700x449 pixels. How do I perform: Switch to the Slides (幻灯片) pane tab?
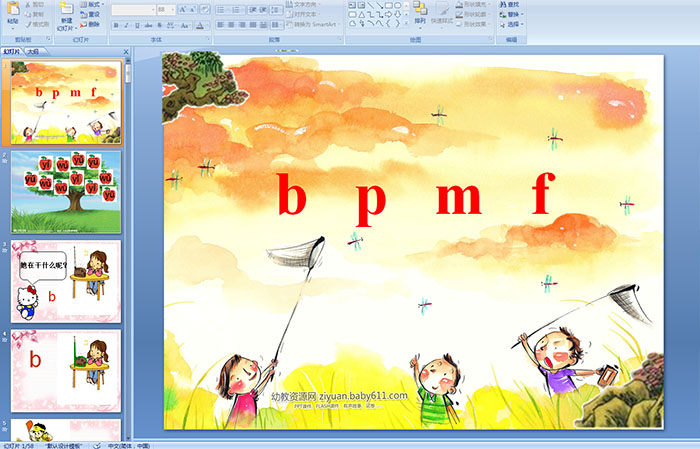(x=12, y=52)
